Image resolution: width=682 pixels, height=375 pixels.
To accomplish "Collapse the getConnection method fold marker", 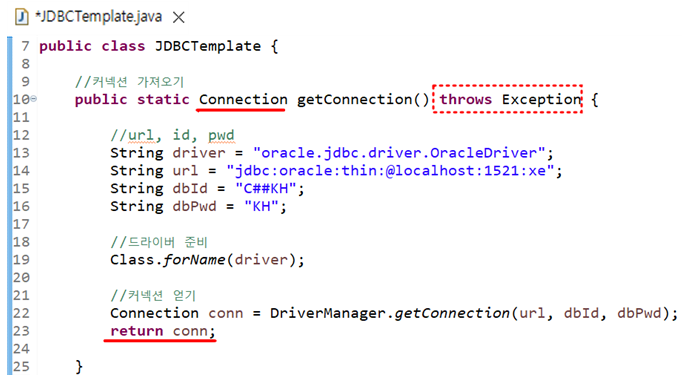I will [33, 99].
